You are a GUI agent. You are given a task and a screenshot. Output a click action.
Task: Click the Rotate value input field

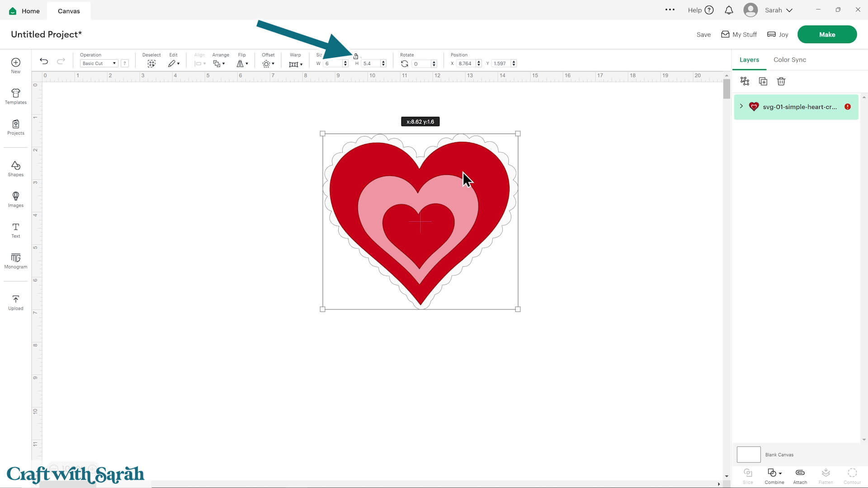[420, 64]
